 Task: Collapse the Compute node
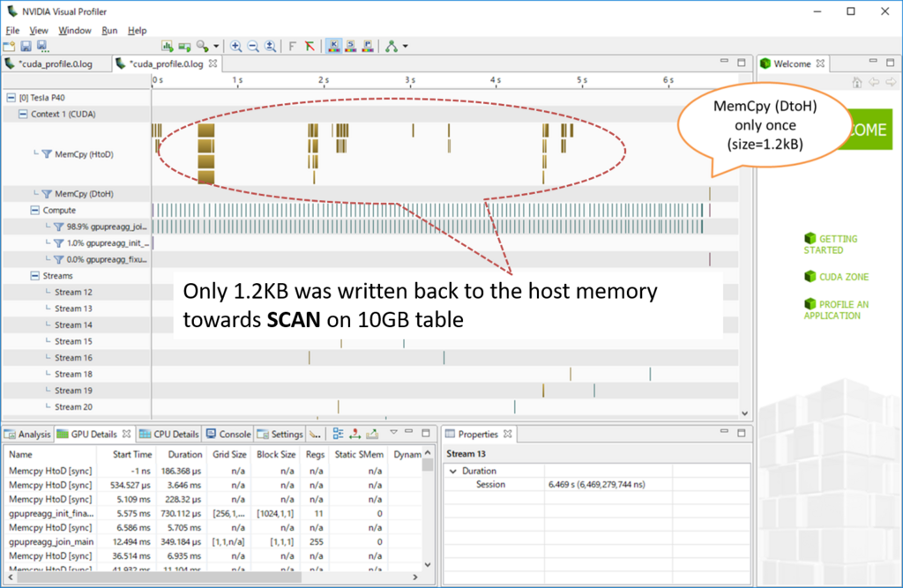pos(34,210)
